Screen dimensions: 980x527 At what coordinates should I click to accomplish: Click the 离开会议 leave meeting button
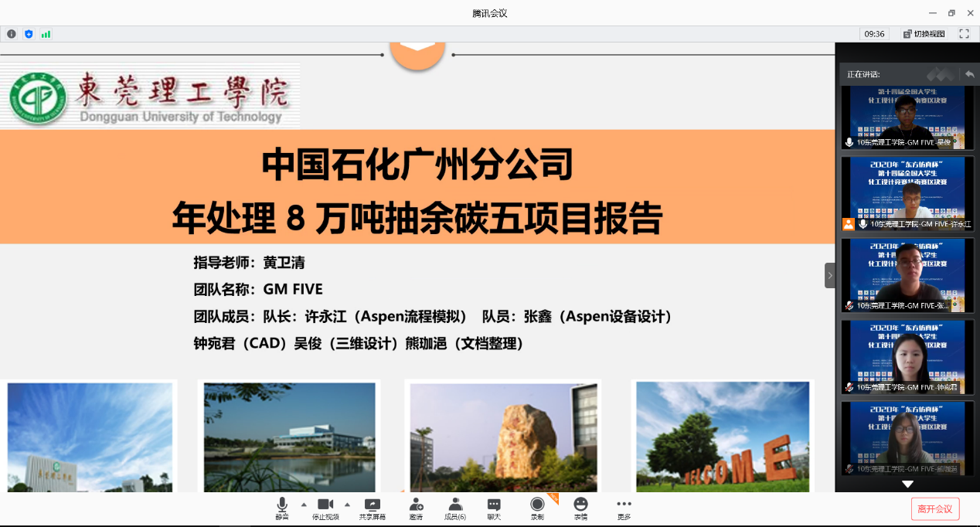[x=934, y=508]
